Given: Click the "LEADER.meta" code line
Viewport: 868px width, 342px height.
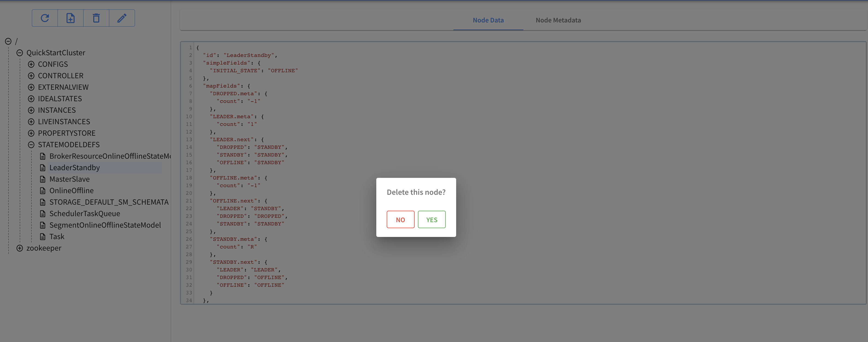Looking at the screenshot, I should point(237,117).
